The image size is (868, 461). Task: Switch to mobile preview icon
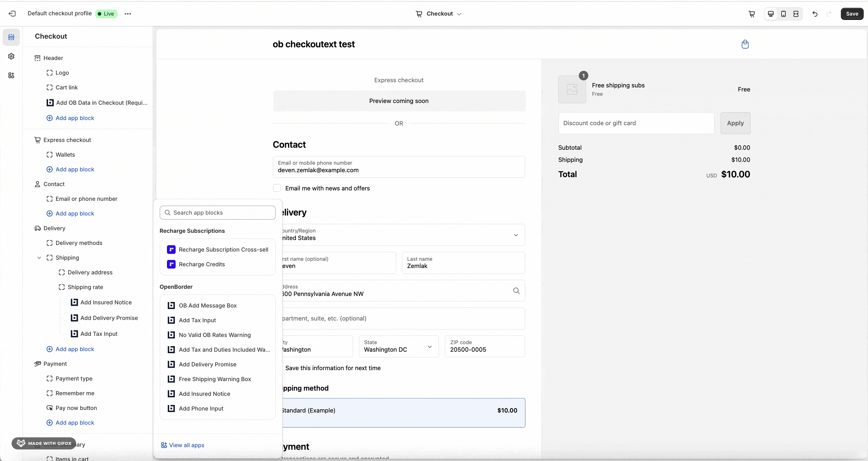pyautogui.click(x=784, y=14)
